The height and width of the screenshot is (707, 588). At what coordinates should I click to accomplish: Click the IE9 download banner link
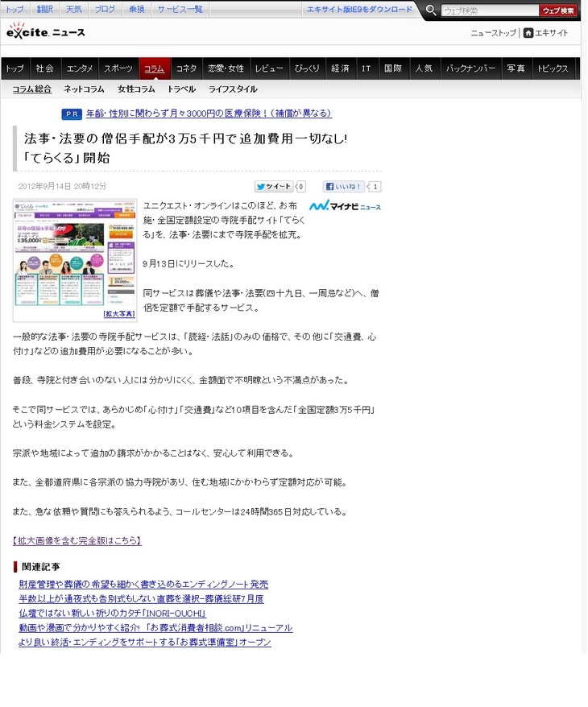tap(359, 10)
